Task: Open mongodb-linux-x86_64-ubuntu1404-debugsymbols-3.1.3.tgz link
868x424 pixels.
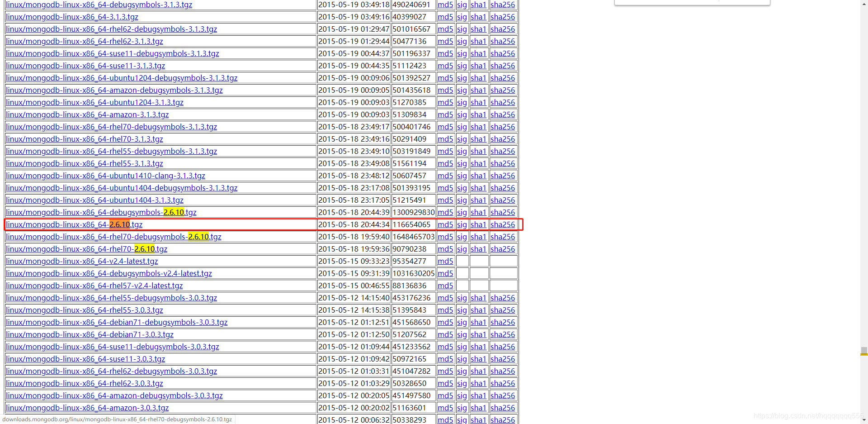Action: 122,188
